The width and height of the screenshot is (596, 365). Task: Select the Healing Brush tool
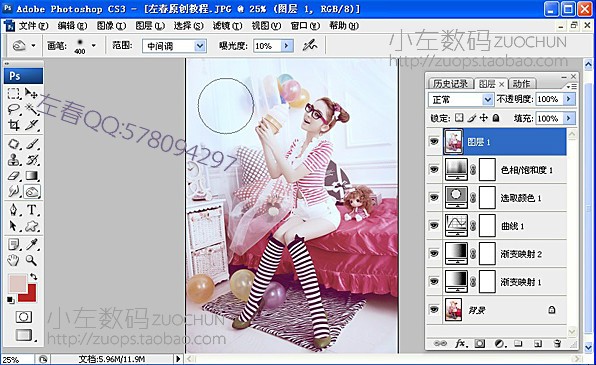coord(14,144)
